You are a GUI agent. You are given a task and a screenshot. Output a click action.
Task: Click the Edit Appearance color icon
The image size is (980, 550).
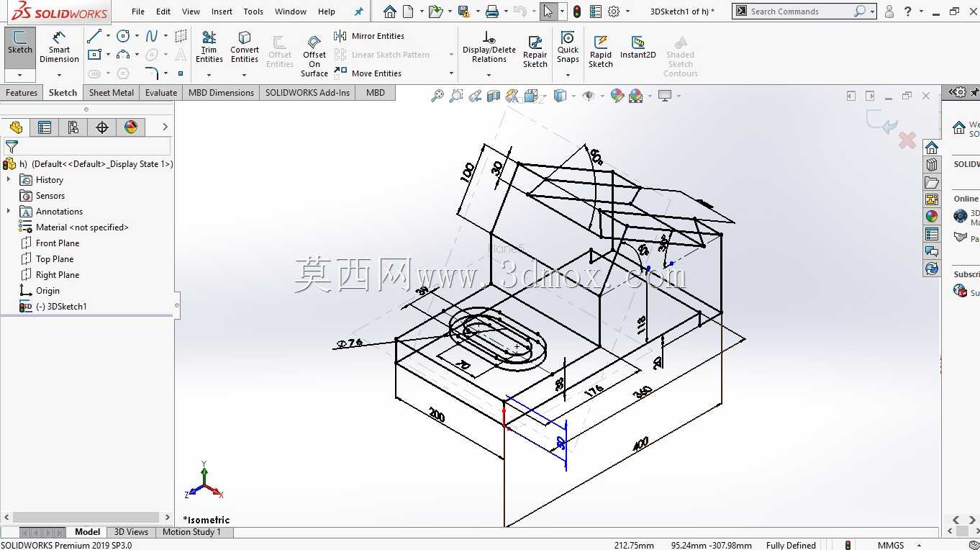tap(617, 96)
